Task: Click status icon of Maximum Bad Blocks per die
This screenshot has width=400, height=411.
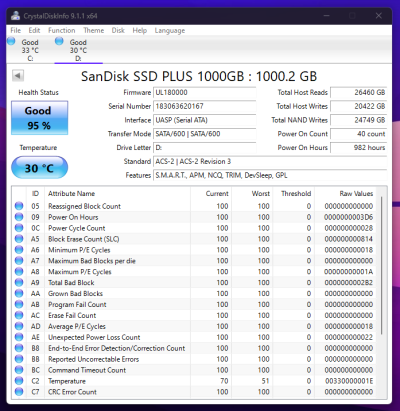Action: (x=19, y=261)
